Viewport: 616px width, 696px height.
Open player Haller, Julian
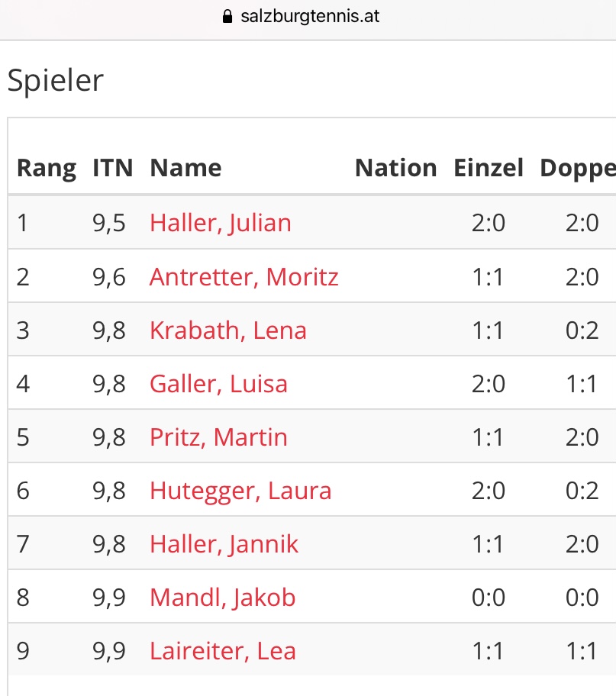[x=221, y=223]
